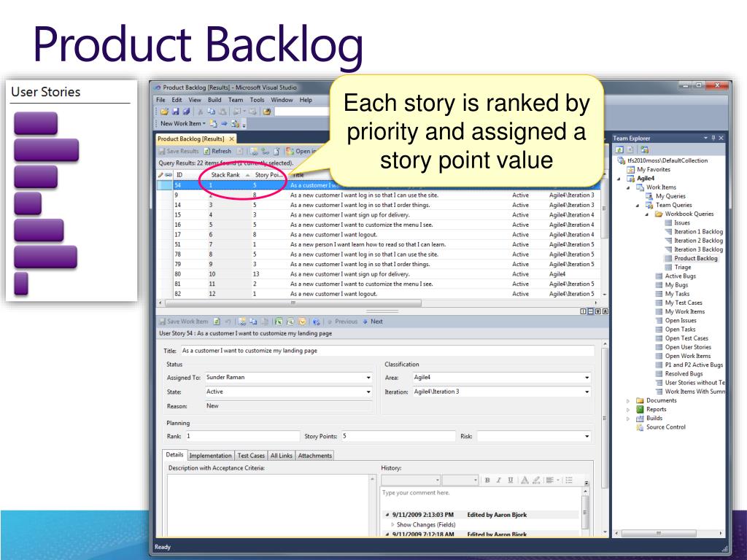Viewport: 747px width, 560px height.
Task: Switch to the Attachments tab
Action: coord(315,456)
